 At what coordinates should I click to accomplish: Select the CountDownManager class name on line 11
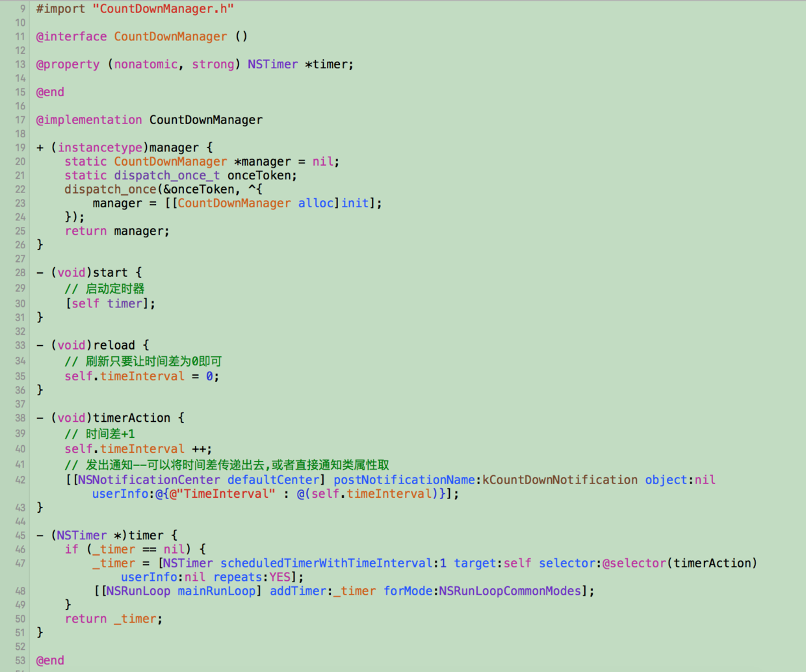click(170, 36)
